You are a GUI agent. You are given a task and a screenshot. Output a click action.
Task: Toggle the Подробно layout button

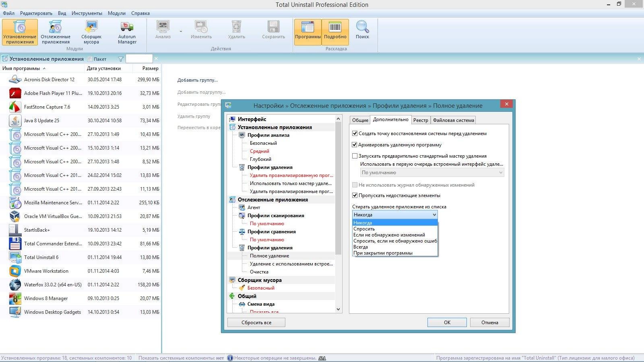[335, 32]
